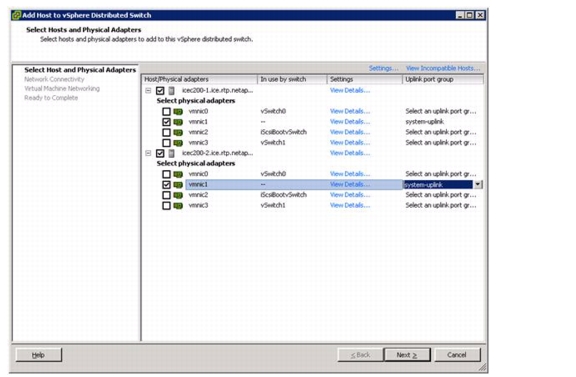Screen dimensions: 576x377
Task: Check vmnic0 checkbox under icec200-1
Action: point(166,111)
